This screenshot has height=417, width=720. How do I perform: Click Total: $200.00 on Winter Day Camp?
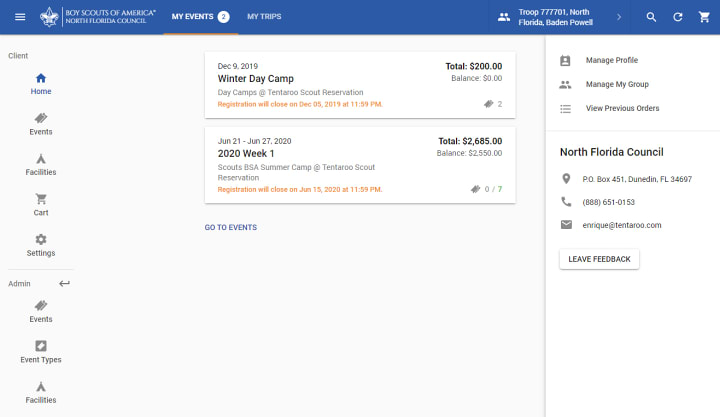tap(473, 66)
